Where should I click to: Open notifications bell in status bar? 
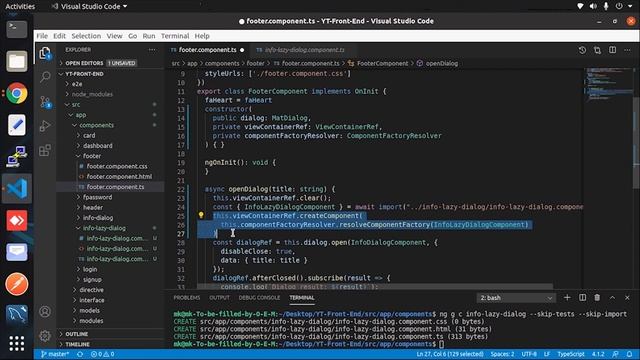[629, 354]
